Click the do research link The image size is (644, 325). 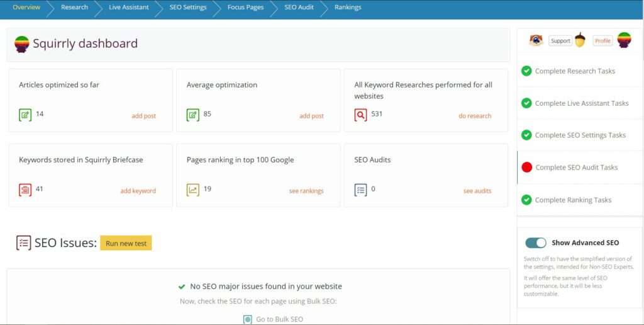[475, 116]
